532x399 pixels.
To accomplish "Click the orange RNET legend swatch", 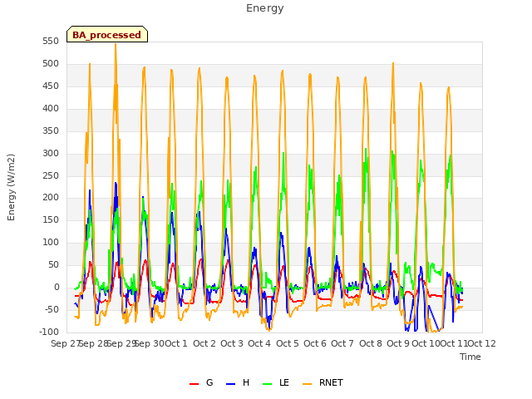I will click(x=307, y=384).
